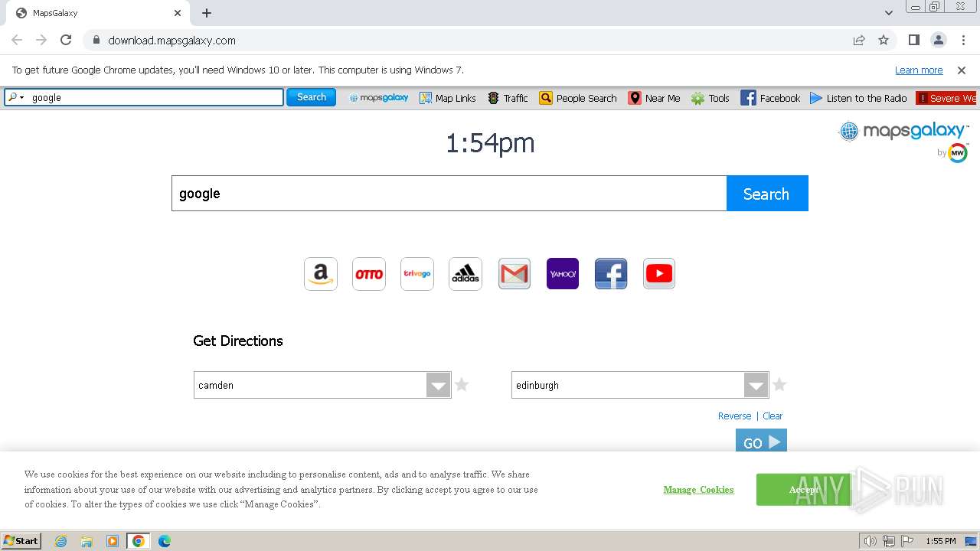Focus the edinburgh destination field
Screen dimensions: 980x551
[x=628, y=385]
